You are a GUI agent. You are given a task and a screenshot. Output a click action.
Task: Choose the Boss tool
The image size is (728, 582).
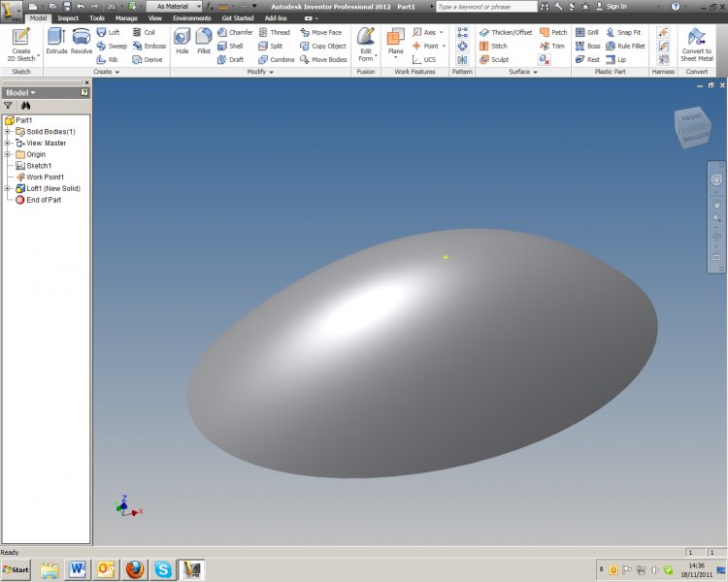point(588,46)
